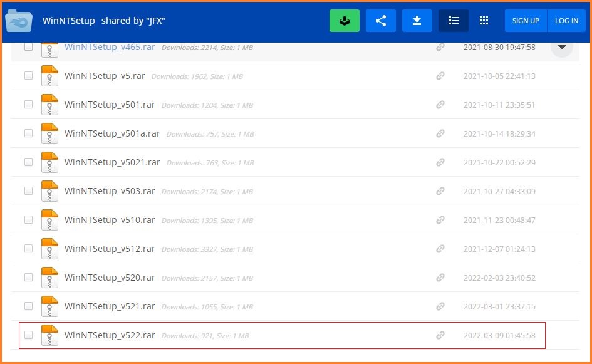Tick the checkbox for WinNTSetup_v501.rar
Viewport: 592px width, 364px height.
pyautogui.click(x=28, y=104)
